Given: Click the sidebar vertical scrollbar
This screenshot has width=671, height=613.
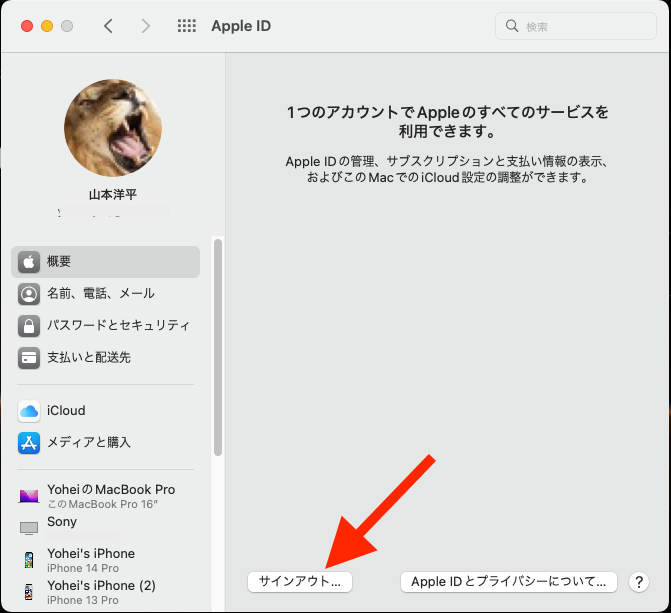Looking at the screenshot, I should [218, 348].
